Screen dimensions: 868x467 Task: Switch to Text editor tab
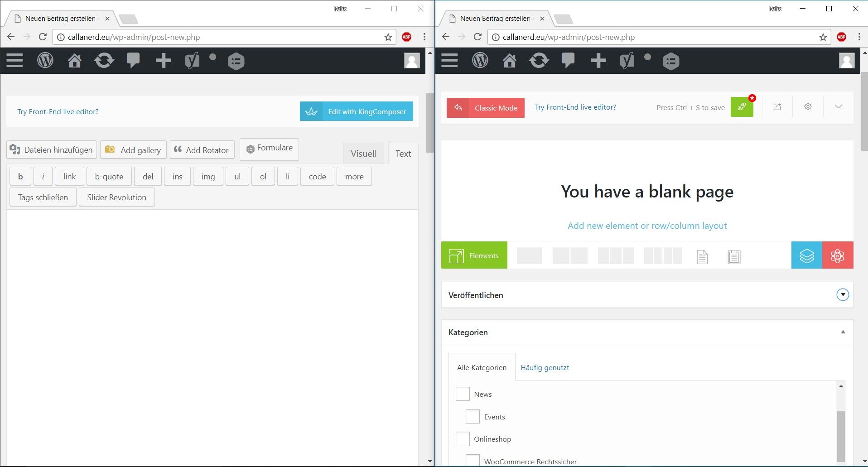(403, 154)
